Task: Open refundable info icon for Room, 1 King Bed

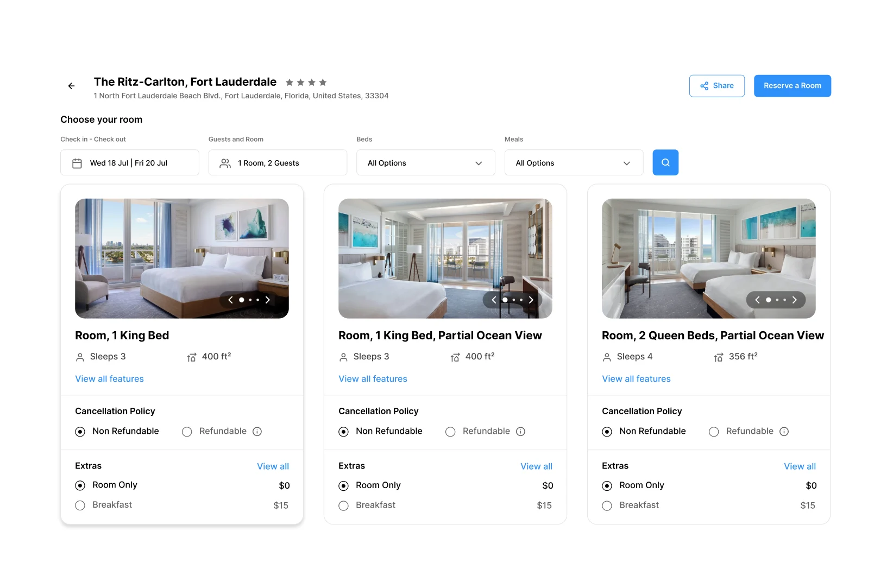Action: (x=257, y=432)
